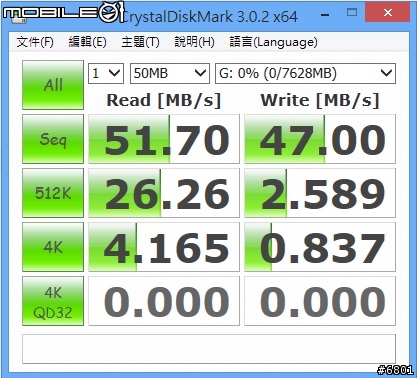Open the 說明(H) help menu
Viewport: 417px width, 378px height.
click(194, 42)
